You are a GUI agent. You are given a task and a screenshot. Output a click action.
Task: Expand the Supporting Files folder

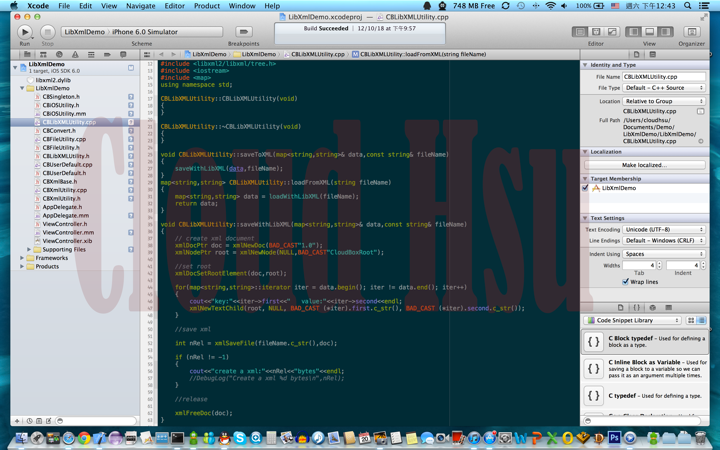(x=29, y=249)
